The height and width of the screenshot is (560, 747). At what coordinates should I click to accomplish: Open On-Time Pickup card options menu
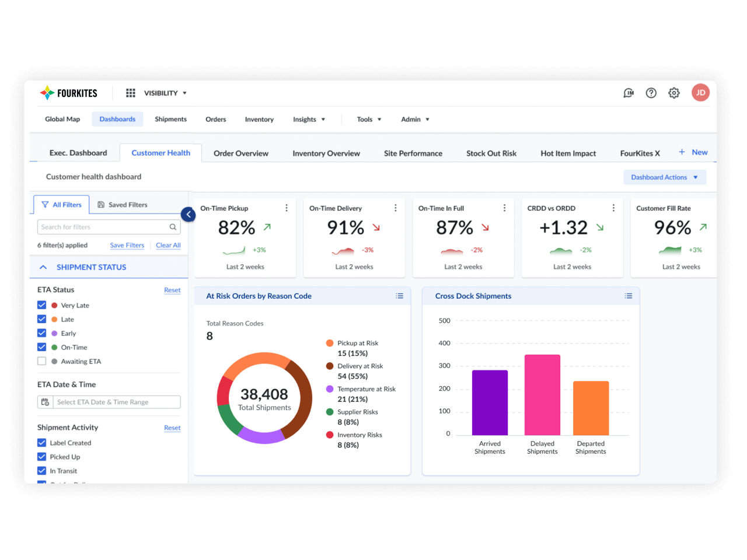click(x=286, y=208)
